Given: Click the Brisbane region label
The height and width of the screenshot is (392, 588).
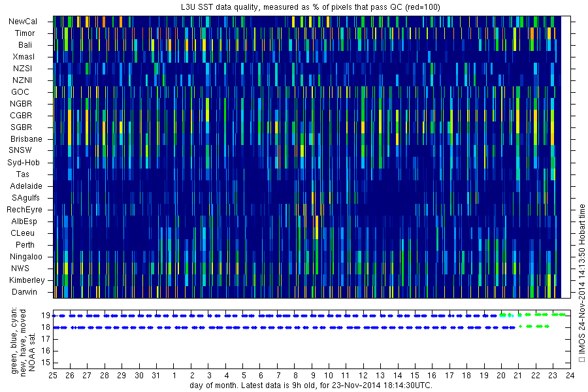Looking at the screenshot, I should point(26,139).
